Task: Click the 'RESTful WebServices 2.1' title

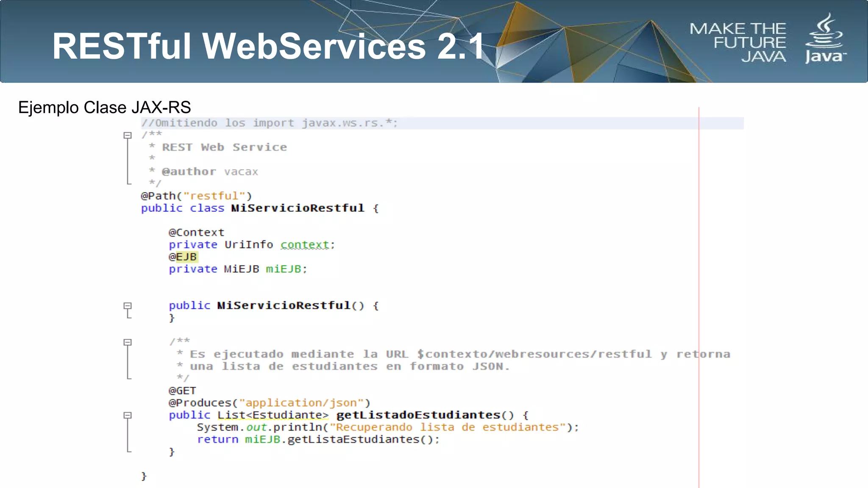Action: pos(269,46)
